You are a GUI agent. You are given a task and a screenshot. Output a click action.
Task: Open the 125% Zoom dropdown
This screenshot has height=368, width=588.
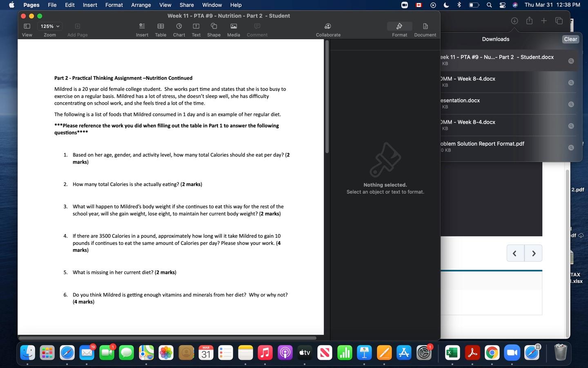49,26
